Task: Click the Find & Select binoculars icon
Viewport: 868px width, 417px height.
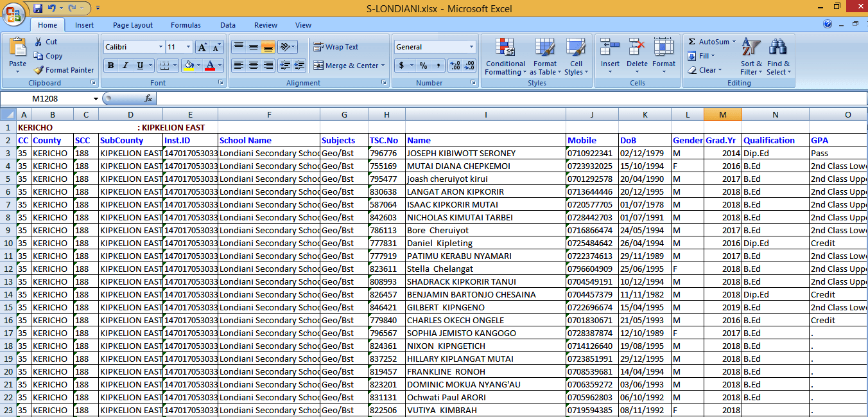Action: [x=778, y=48]
